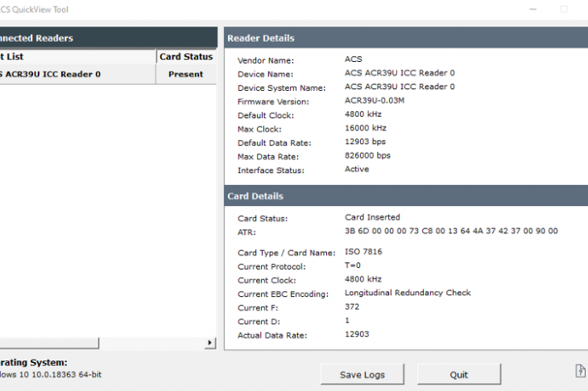Open the help document icon

click(580, 371)
